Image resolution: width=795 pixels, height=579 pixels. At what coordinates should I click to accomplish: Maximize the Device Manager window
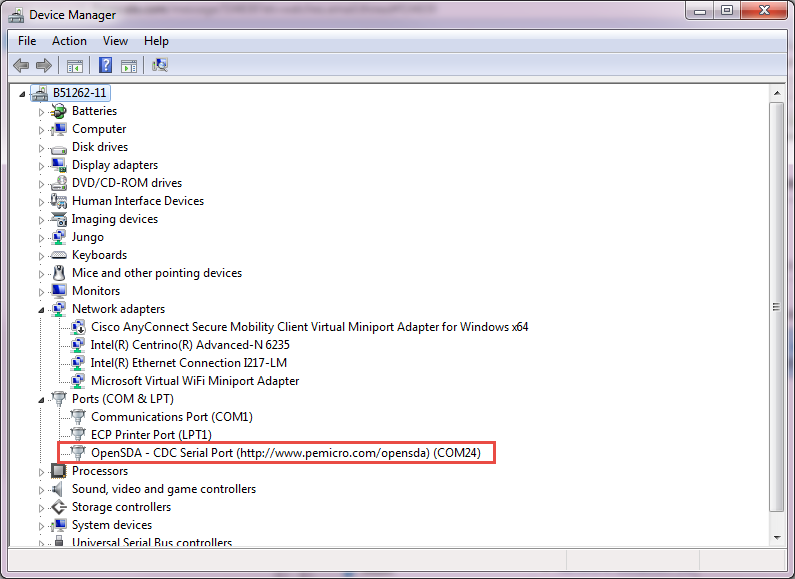click(727, 11)
